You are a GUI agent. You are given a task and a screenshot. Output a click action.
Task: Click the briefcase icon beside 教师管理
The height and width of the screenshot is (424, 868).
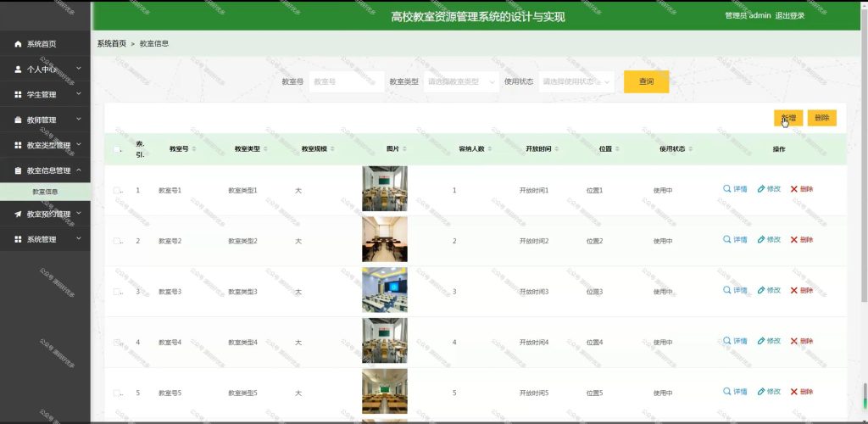(19, 120)
